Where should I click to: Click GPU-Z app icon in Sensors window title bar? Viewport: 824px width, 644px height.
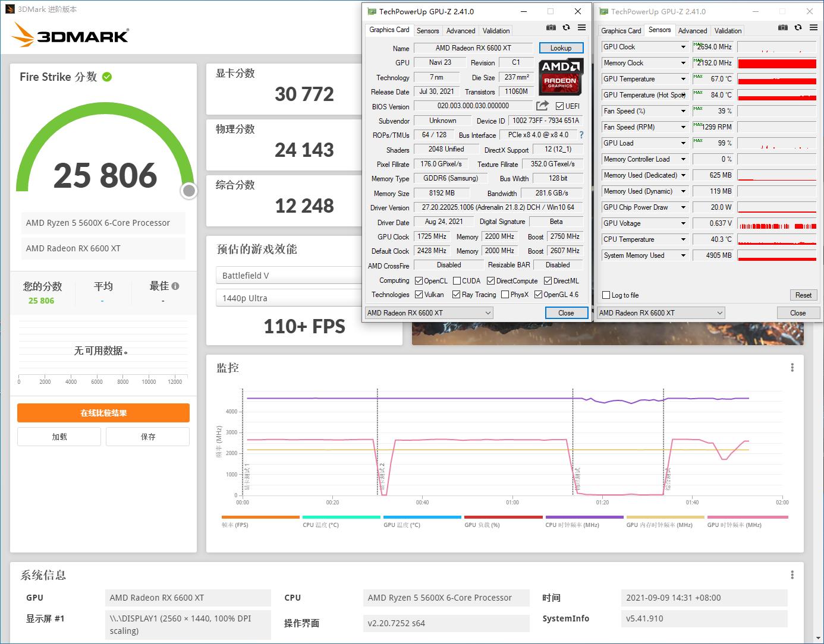(x=603, y=11)
